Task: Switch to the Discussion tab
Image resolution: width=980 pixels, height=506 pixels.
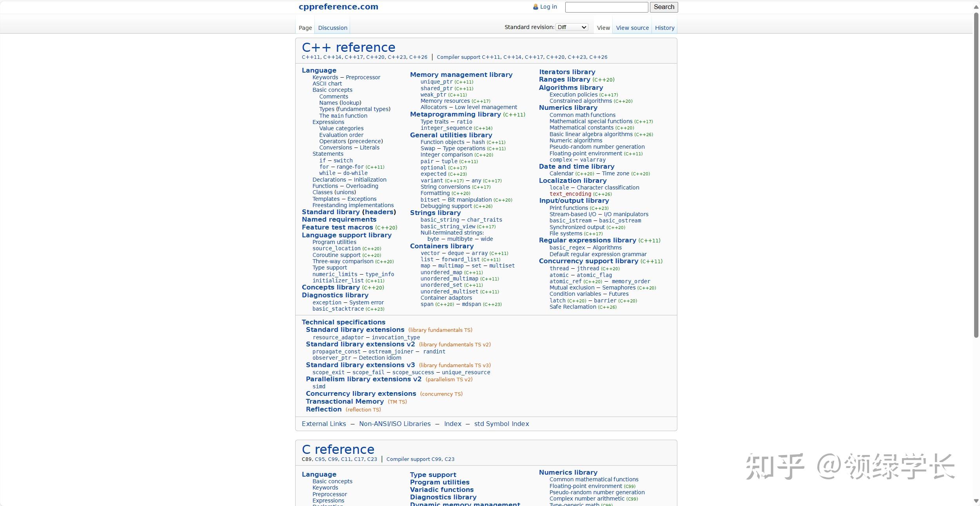Action: (332, 28)
